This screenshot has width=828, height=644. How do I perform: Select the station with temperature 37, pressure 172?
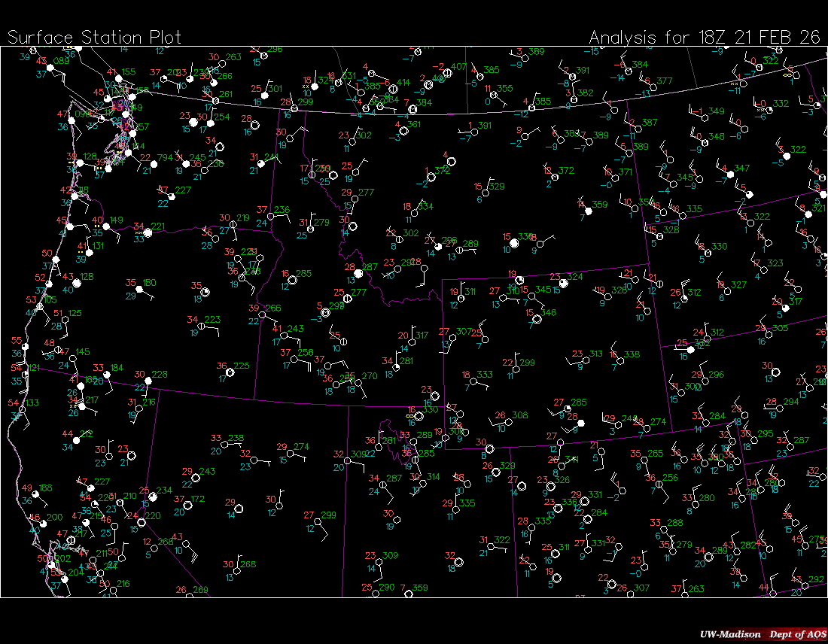pyautogui.click(x=189, y=506)
